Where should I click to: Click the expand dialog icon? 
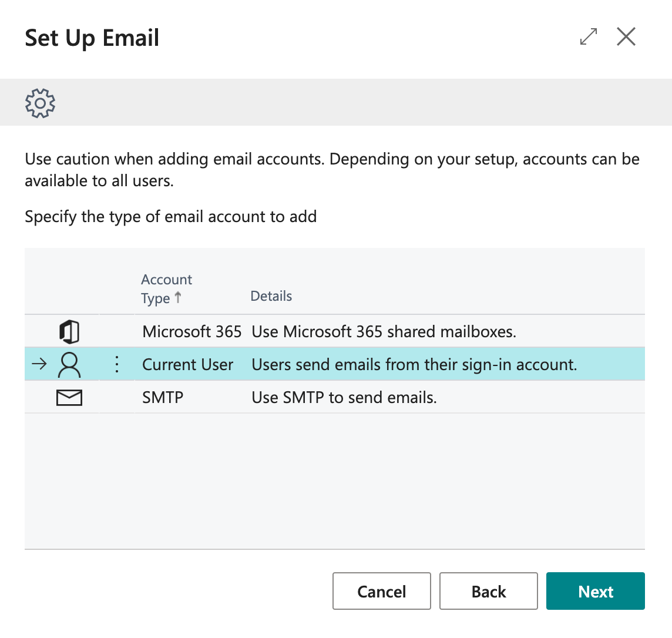(x=588, y=36)
